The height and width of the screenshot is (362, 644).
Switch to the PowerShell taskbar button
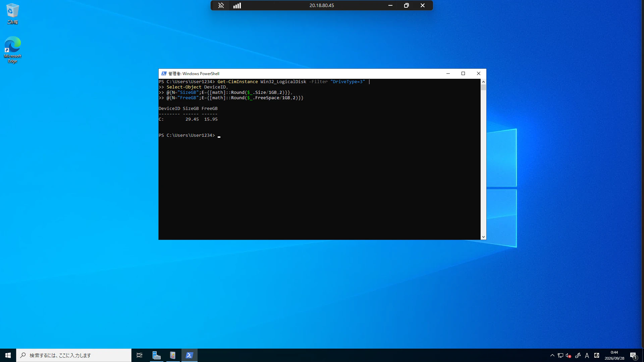pyautogui.click(x=189, y=355)
